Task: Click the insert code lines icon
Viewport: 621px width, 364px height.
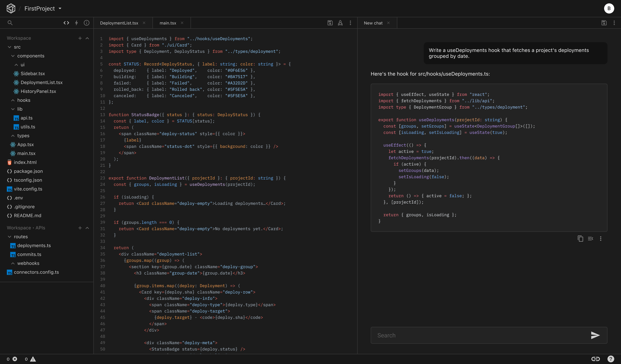Action: coord(590,239)
